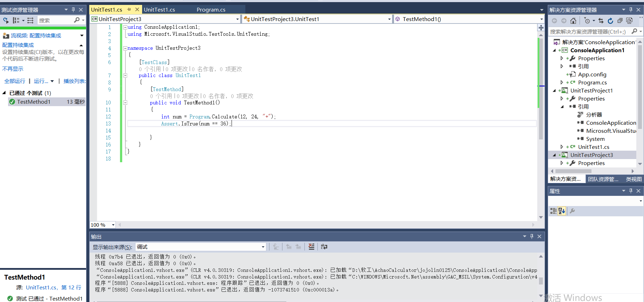Click the split editor handle above scrollbar
The width and height of the screenshot is (644, 302).
pos(541,28)
